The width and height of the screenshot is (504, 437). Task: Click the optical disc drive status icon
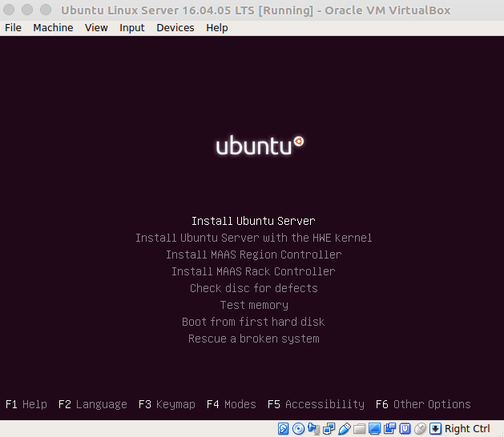[299, 429]
